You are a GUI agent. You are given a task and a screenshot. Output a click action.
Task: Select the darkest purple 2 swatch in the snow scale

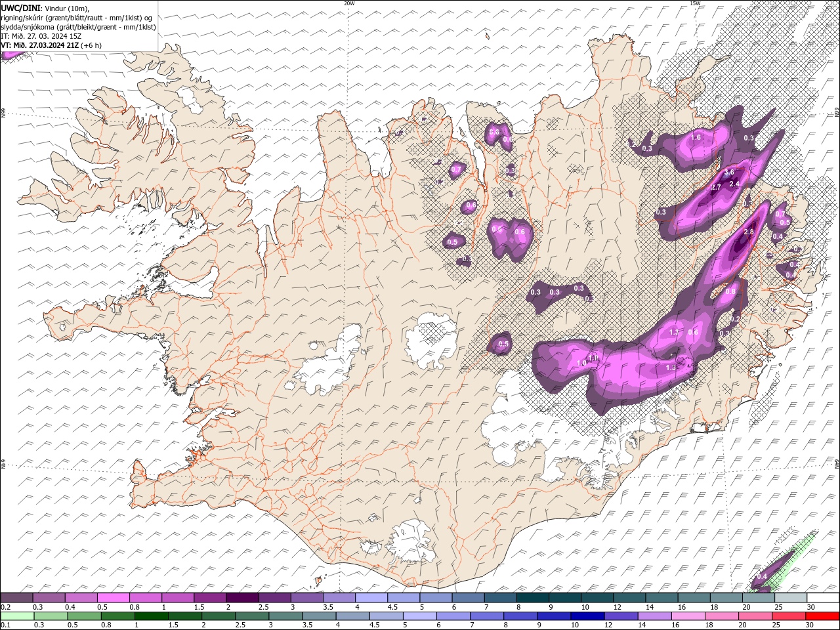click(242, 598)
